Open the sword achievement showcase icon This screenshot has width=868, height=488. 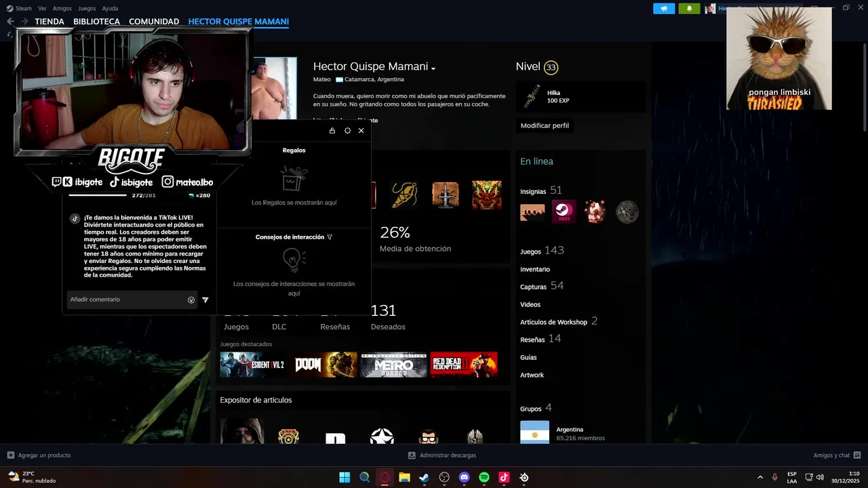(x=446, y=195)
